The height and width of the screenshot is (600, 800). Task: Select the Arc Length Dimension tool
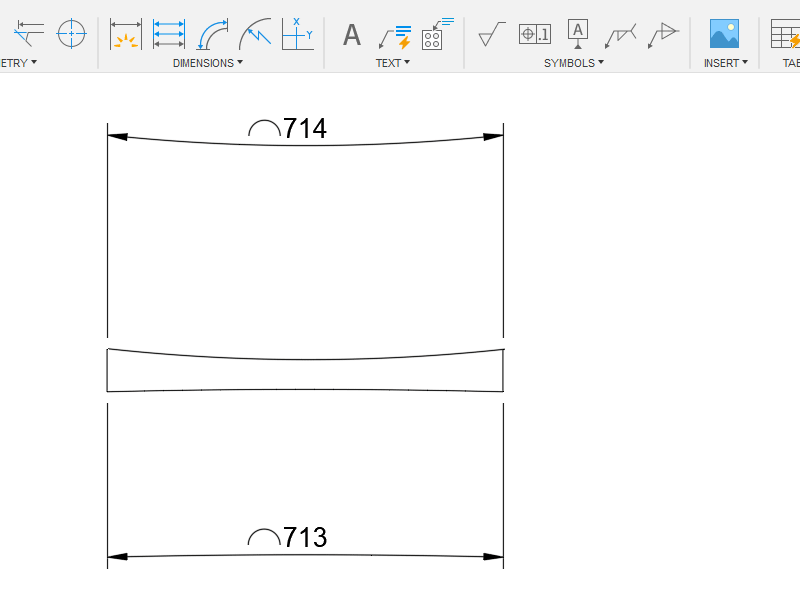pos(212,34)
